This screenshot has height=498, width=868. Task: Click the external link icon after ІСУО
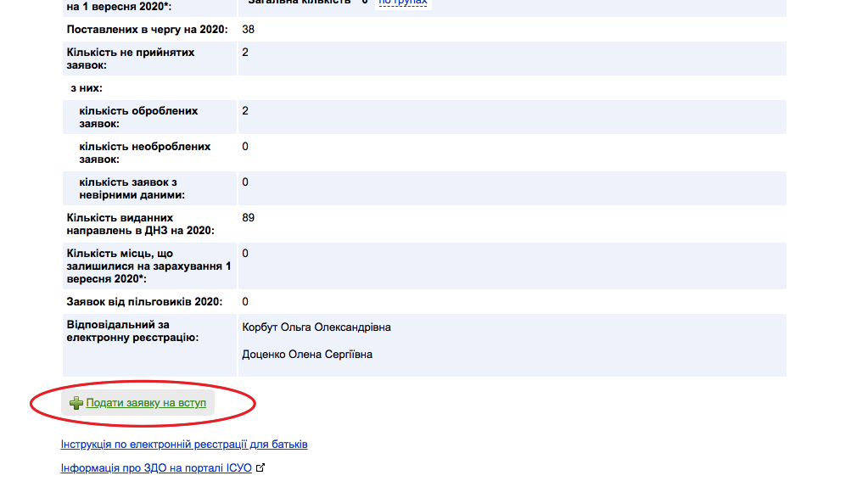260,467
